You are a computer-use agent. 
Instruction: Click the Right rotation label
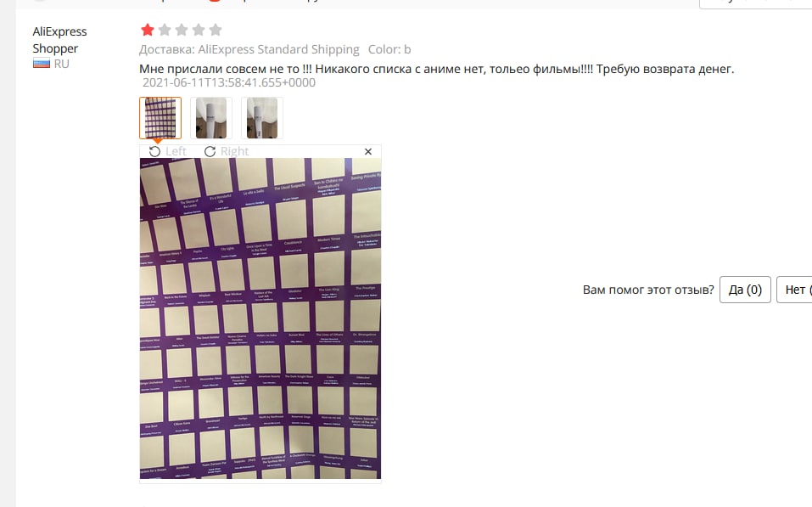234,151
